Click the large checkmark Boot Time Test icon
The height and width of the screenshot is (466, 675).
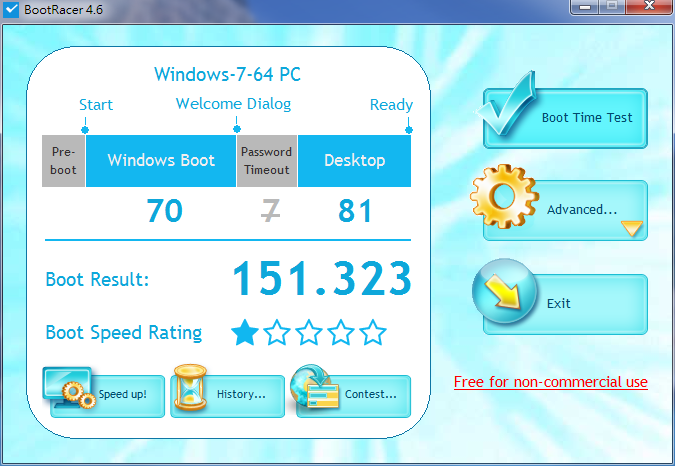(x=507, y=104)
